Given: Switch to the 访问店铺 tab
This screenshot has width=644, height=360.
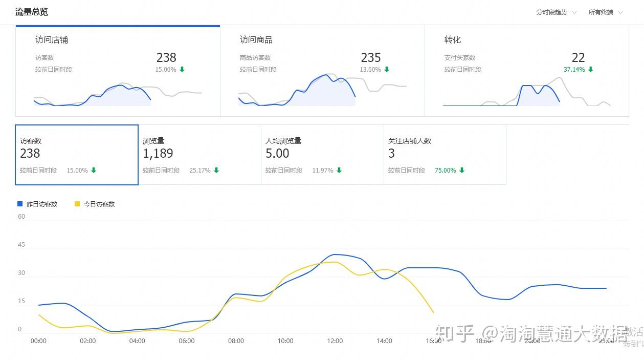Looking at the screenshot, I should point(118,71).
